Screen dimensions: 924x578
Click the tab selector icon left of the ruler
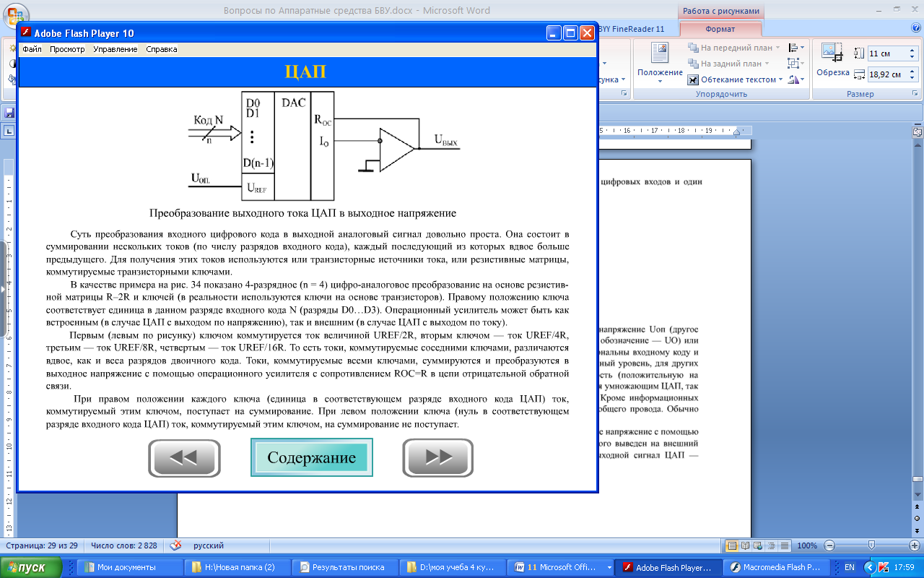[10, 131]
